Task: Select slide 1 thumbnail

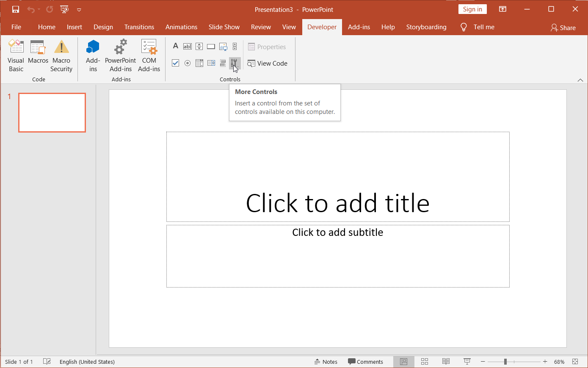Action: pos(52,113)
